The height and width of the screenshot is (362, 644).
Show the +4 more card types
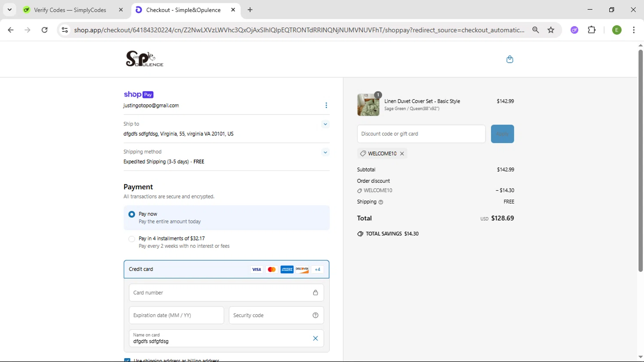click(x=318, y=270)
